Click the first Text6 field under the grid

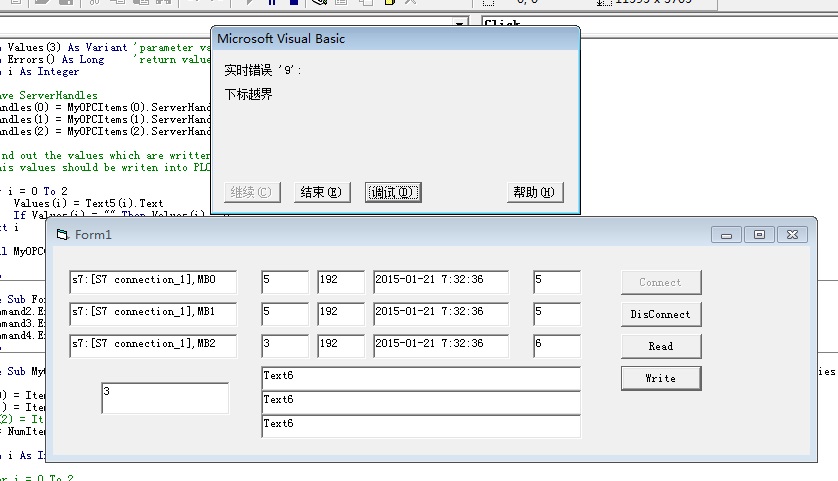421,378
